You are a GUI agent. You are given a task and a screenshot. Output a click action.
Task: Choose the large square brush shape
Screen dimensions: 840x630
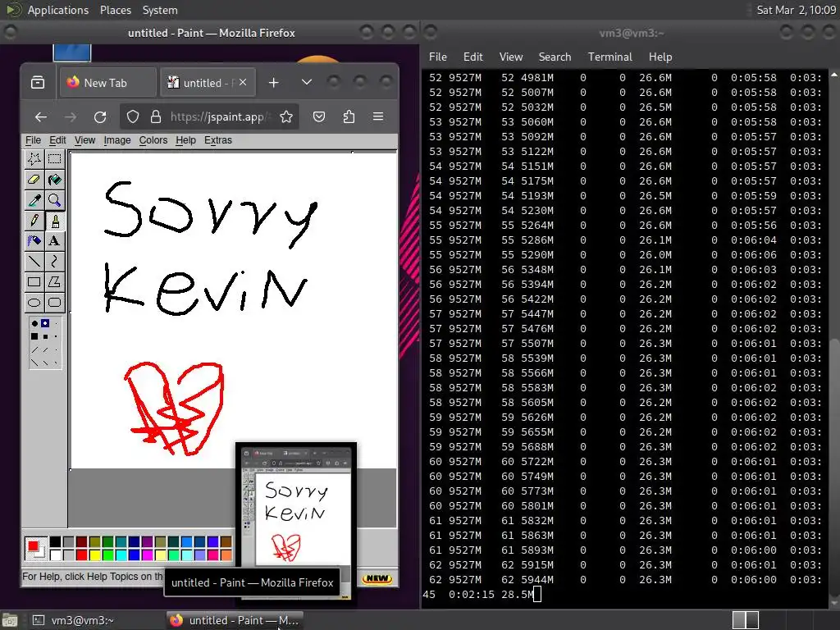point(34,336)
